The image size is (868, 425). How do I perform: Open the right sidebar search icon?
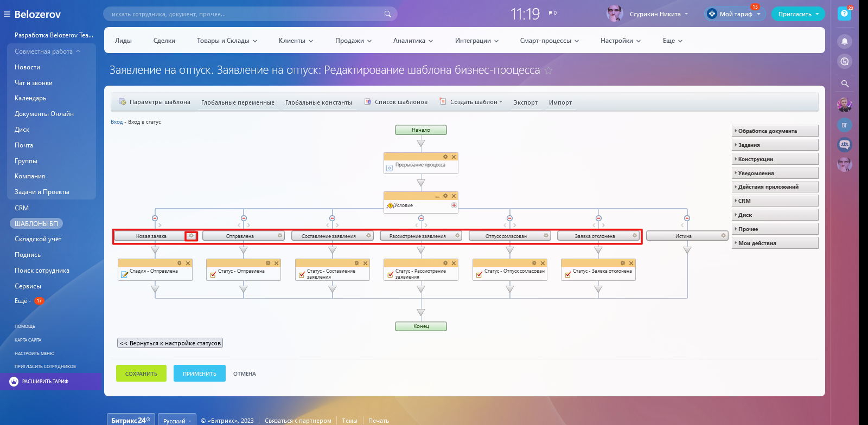tap(845, 83)
